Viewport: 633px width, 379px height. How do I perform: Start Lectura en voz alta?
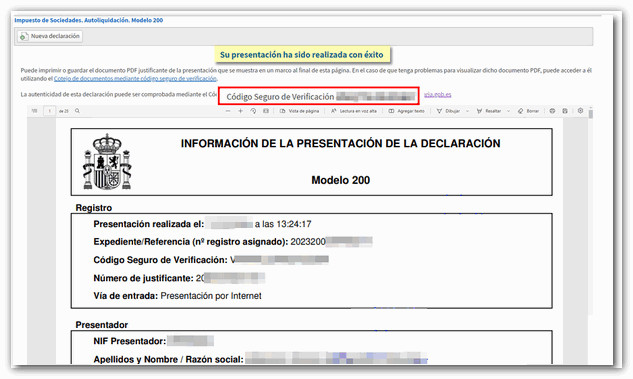pyautogui.click(x=354, y=111)
